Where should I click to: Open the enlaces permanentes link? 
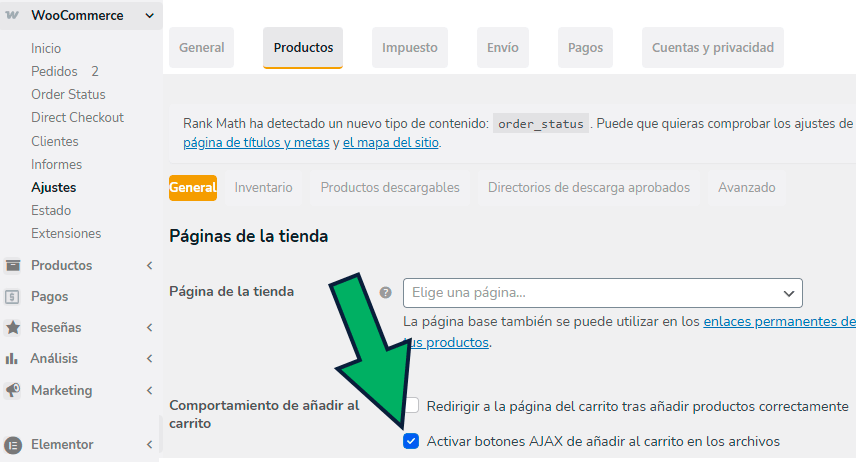pyautogui.click(x=780, y=322)
